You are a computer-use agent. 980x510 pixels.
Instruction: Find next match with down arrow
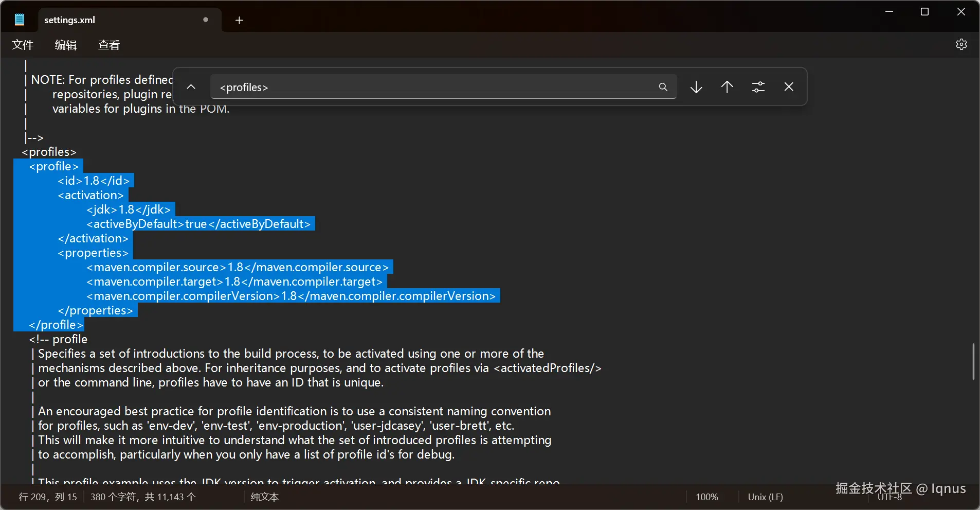[x=696, y=87]
